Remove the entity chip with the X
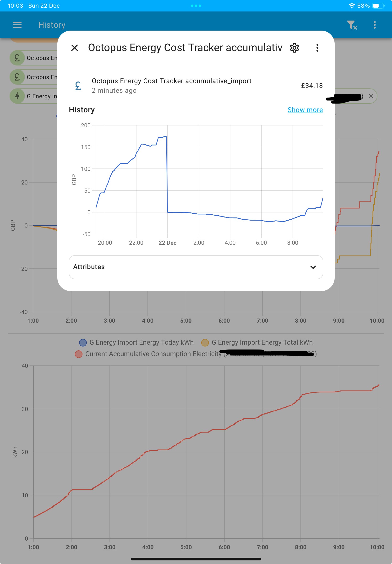 tap(371, 96)
